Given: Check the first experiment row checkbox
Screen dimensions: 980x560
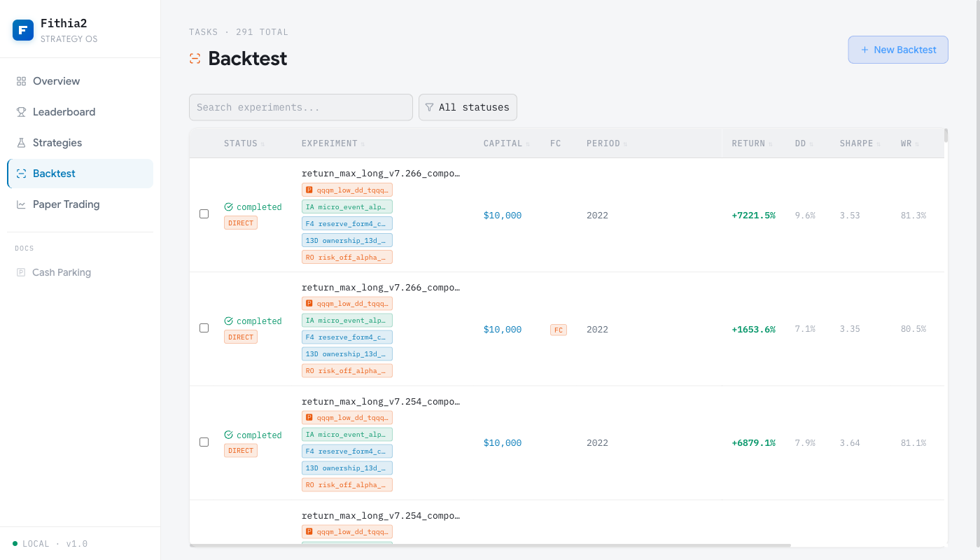Looking at the screenshot, I should tap(204, 214).
